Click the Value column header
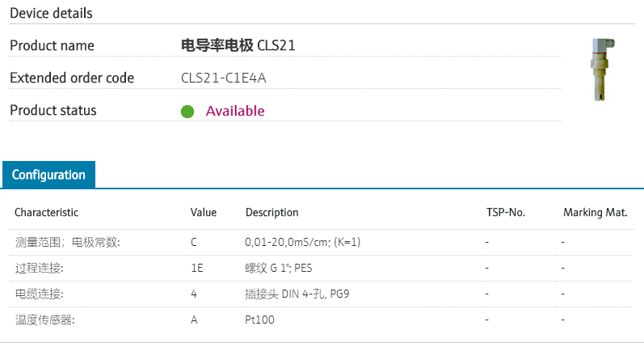 tap(204, 213)
